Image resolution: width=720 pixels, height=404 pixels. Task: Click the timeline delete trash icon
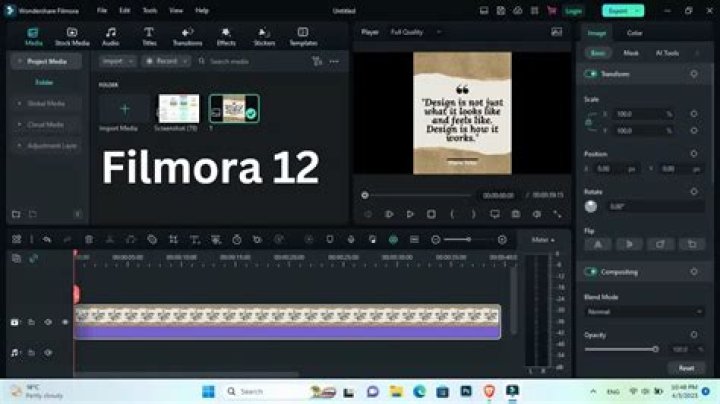[x=89, y=239]
